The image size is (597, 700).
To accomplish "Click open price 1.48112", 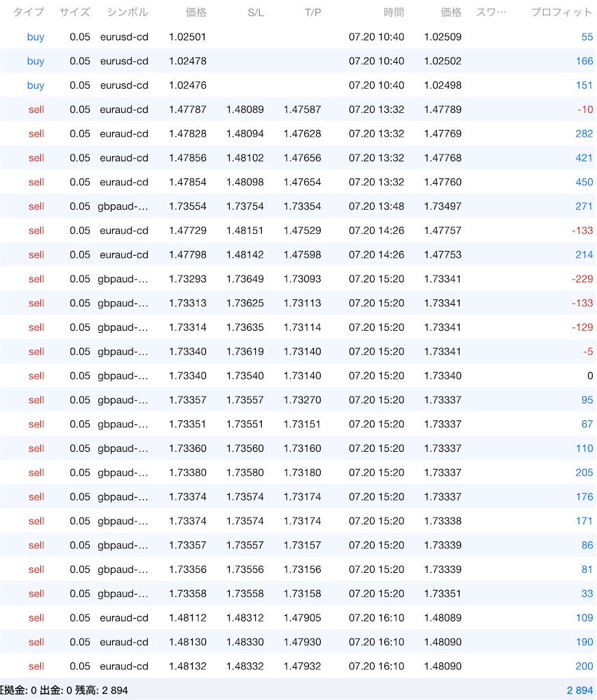I will (x=187, y=617).
